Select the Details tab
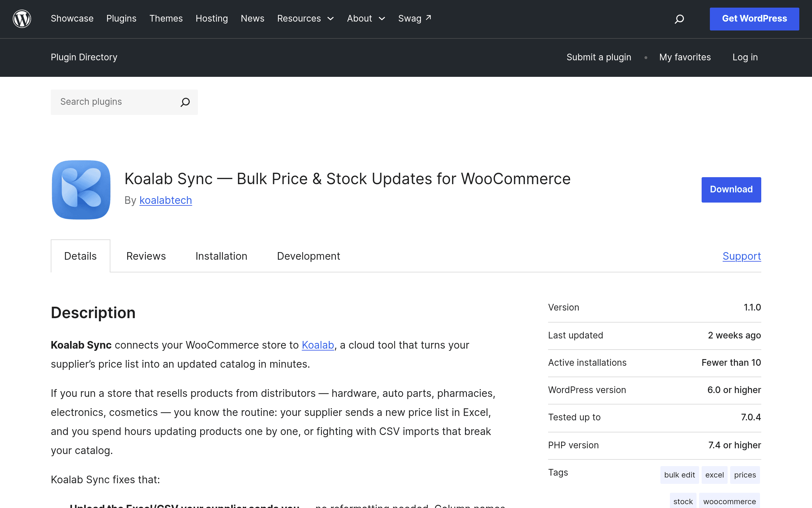 [x=81, y=256]
